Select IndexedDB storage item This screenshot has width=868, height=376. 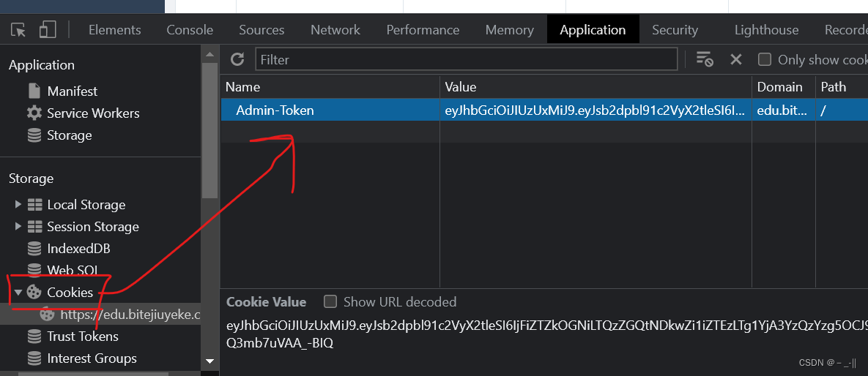(78, 249)
